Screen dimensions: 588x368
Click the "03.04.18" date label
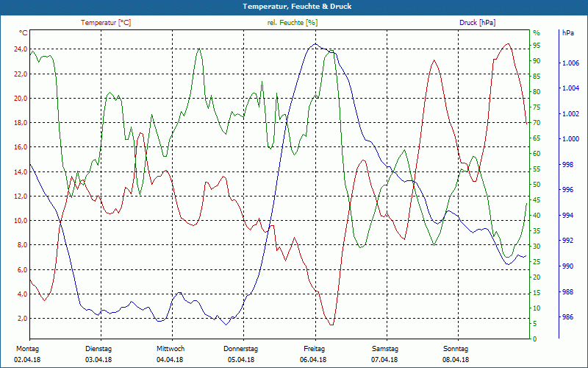[x=98, y=360]
